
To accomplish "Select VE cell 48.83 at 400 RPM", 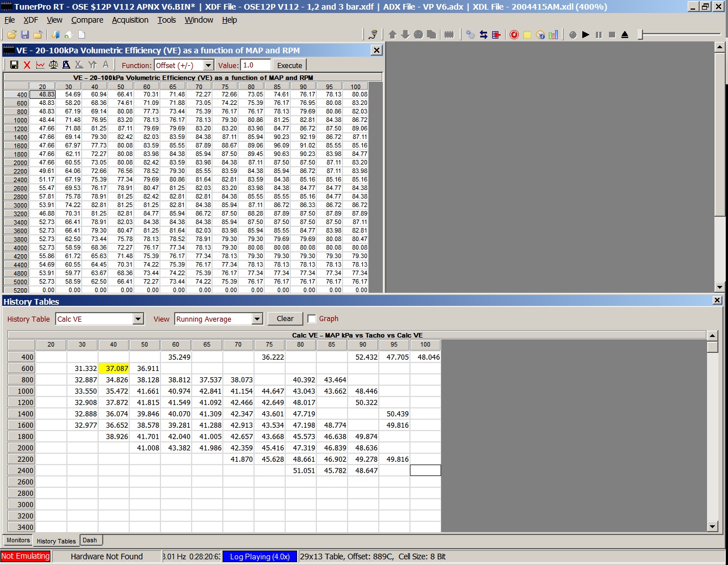I will [43, 94].
